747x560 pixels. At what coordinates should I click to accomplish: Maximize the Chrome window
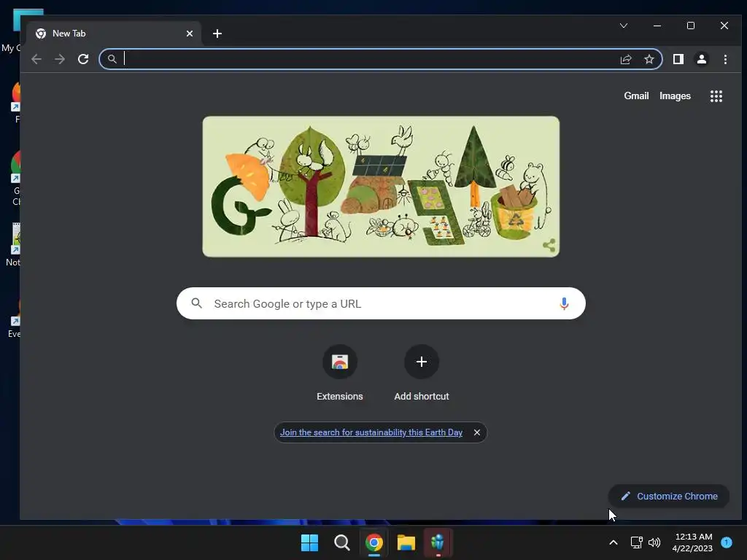coord(691,26)
